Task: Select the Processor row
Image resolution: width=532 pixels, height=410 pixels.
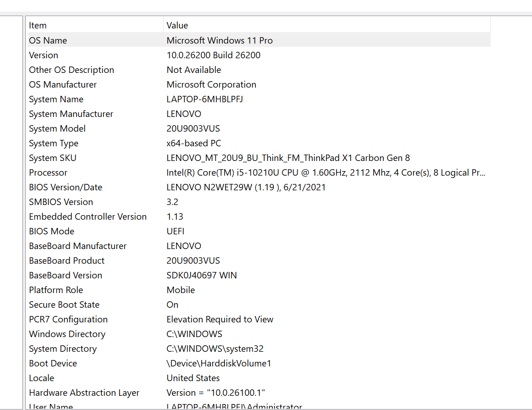Action: pyautogui.click(x=259, y=172)
